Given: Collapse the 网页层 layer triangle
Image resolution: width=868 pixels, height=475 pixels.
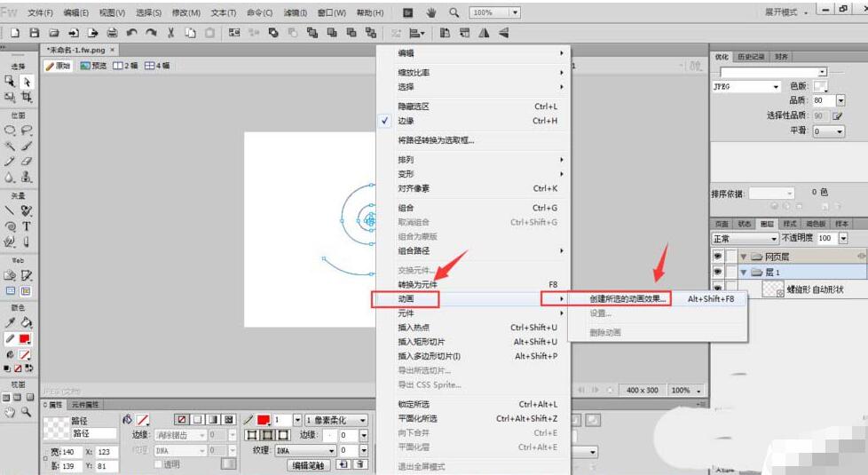Looking at the screenshot, I should point(744,257).
